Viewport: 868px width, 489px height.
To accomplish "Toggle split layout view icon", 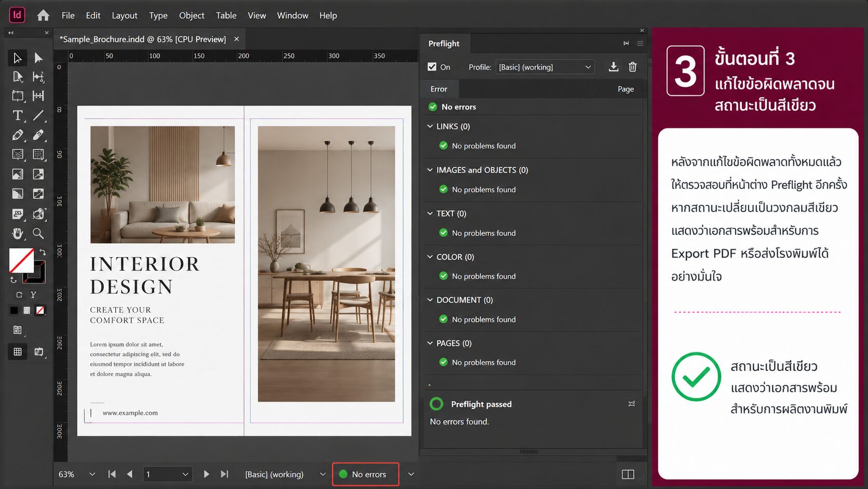I will 628,474.
